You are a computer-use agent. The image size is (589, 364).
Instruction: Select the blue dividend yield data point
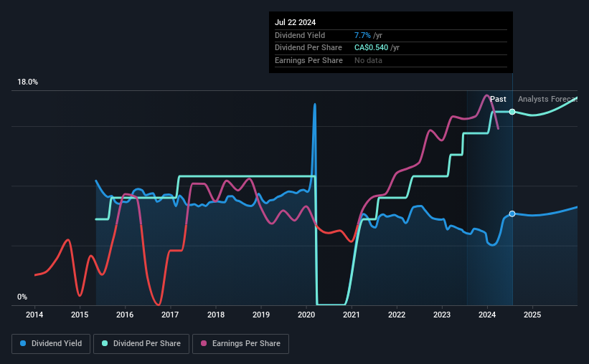(x=512, y=214)
